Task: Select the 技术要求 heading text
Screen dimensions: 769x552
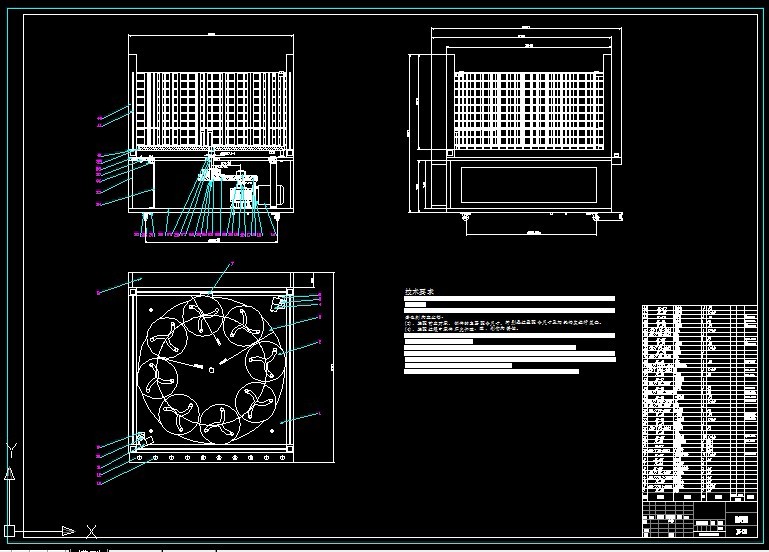Action: (x=419, y=292)
